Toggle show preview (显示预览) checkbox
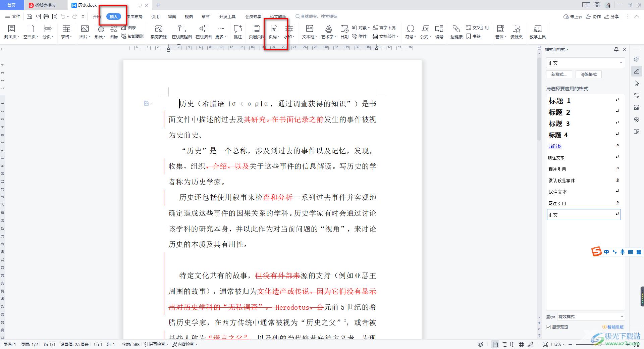 548,327
